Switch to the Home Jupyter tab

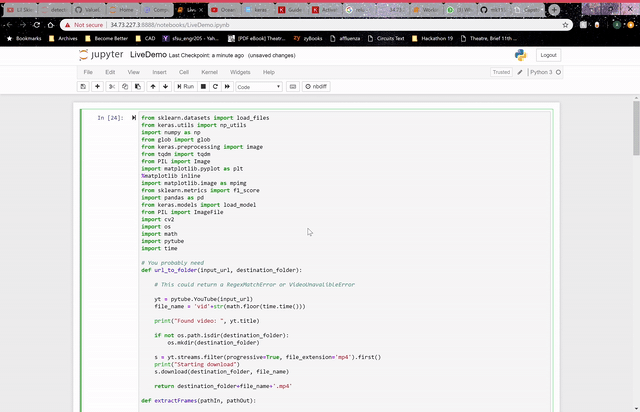122,10
